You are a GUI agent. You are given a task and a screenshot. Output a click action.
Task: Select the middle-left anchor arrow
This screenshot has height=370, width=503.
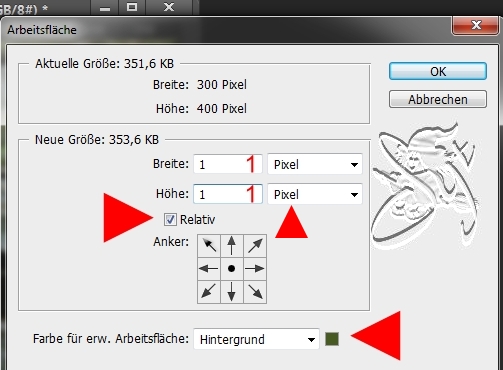coord(209,269)
